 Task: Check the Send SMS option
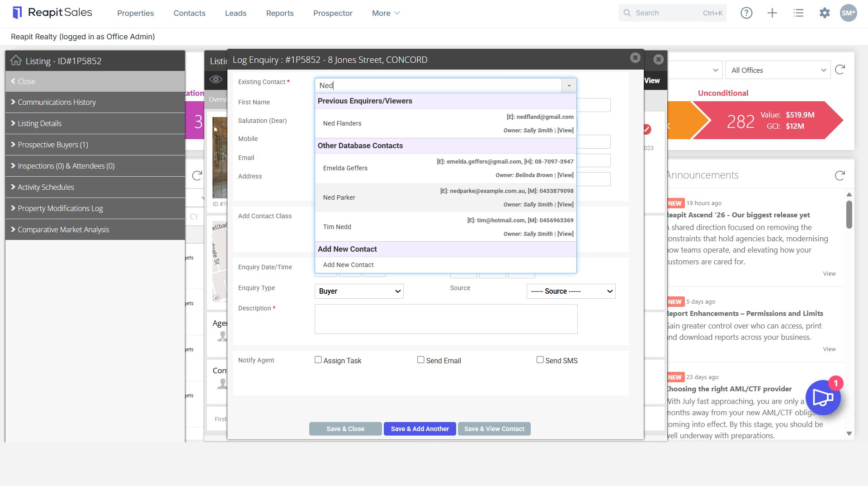[x=540, y=360]
